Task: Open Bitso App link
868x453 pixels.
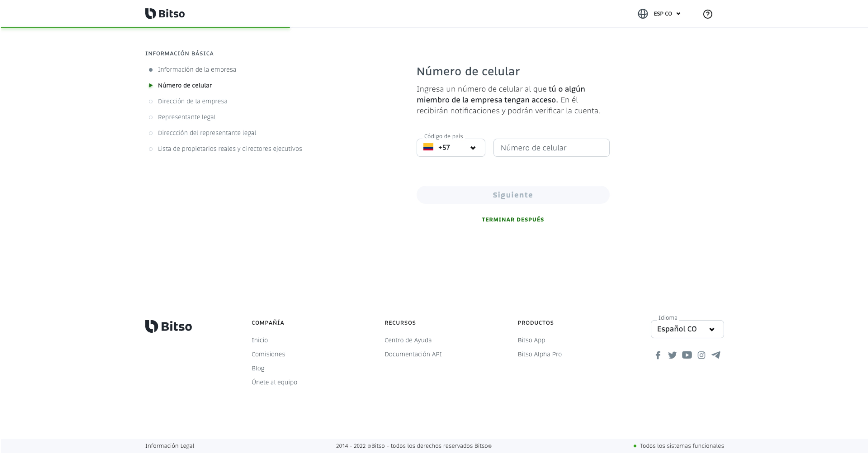Action: pos(531,340)
